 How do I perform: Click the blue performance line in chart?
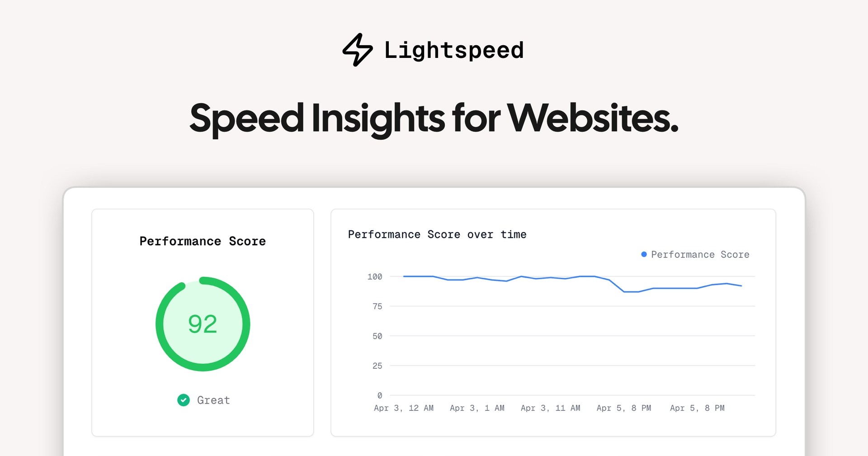click(674, 288)
